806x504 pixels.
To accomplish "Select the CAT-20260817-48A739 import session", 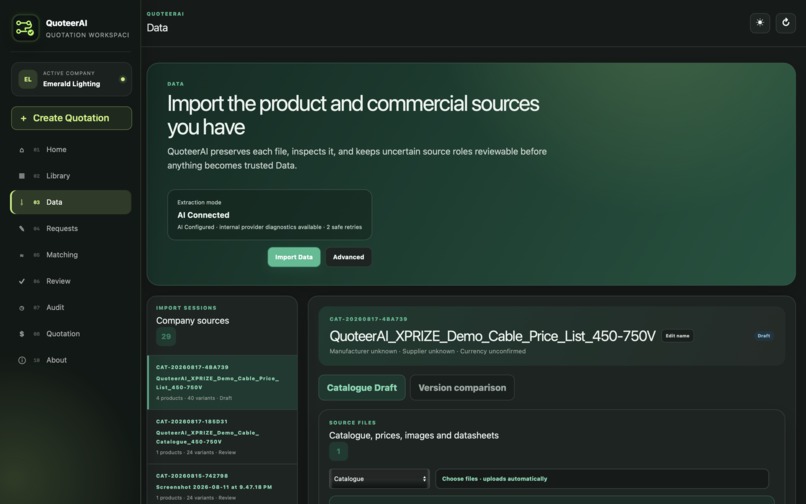I will pyautogui.click(x=223, y=383).
